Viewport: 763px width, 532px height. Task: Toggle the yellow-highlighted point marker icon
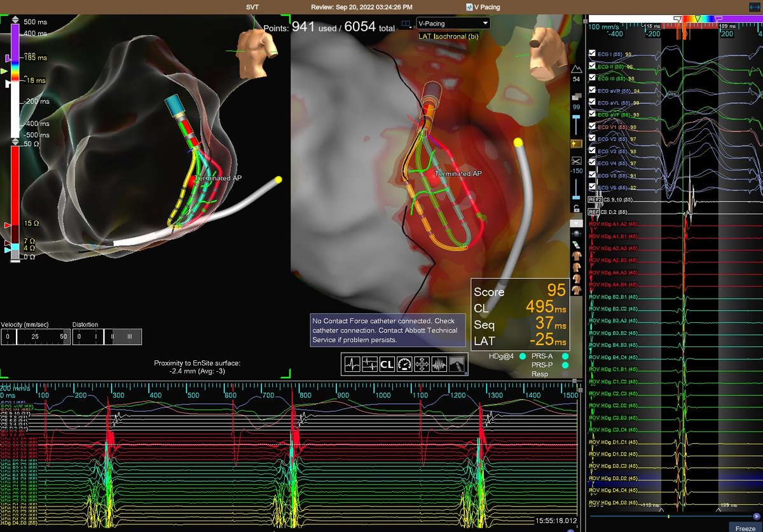tap(577, 144)
